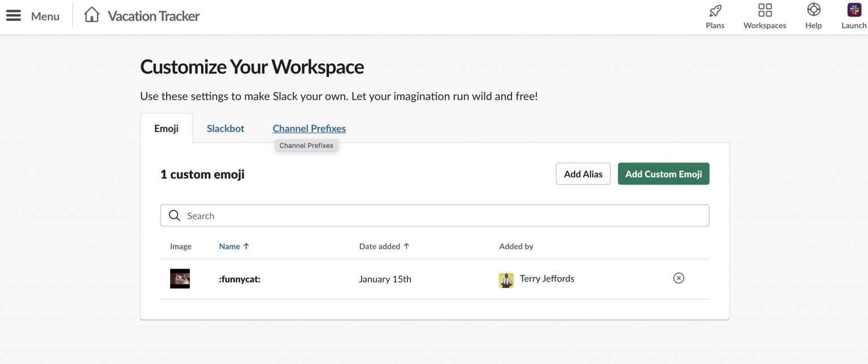The width and height of the screenshot is (868, 364).
Task: Focus the emoji Search field
Action: pos(435,216)
